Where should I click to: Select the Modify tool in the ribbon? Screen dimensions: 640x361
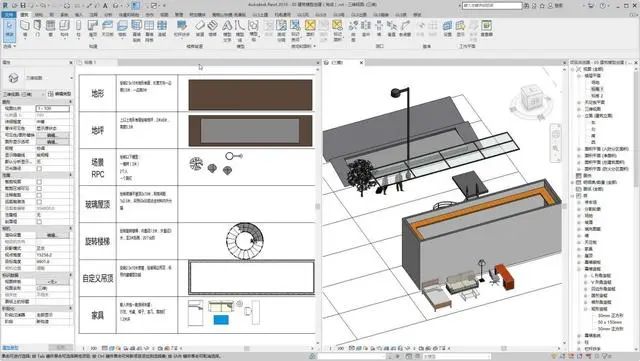pos(9,30)
